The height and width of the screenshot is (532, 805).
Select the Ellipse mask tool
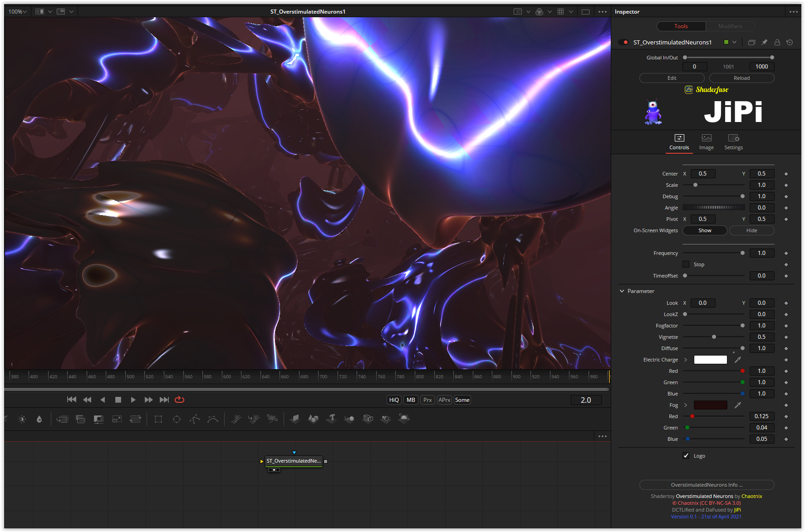(177, 419)
